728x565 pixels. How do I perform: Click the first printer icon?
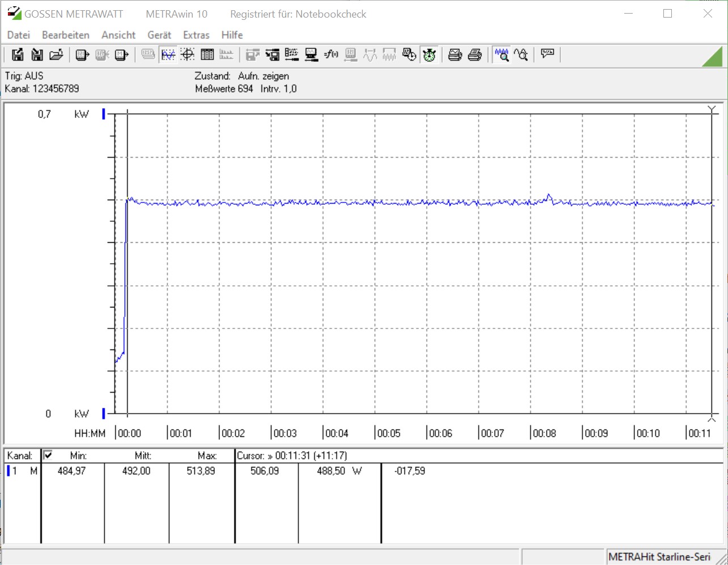click(x=455, y=54)
